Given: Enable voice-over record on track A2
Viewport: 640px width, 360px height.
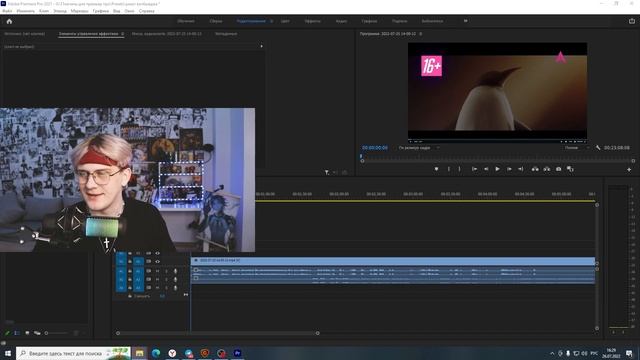Looking at the screenshot, I should (x=176, y=280).
